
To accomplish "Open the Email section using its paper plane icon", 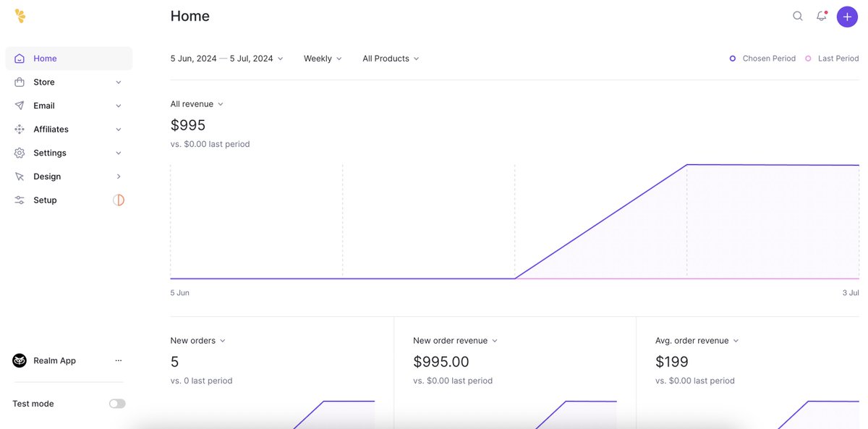I will coord(19,105).
